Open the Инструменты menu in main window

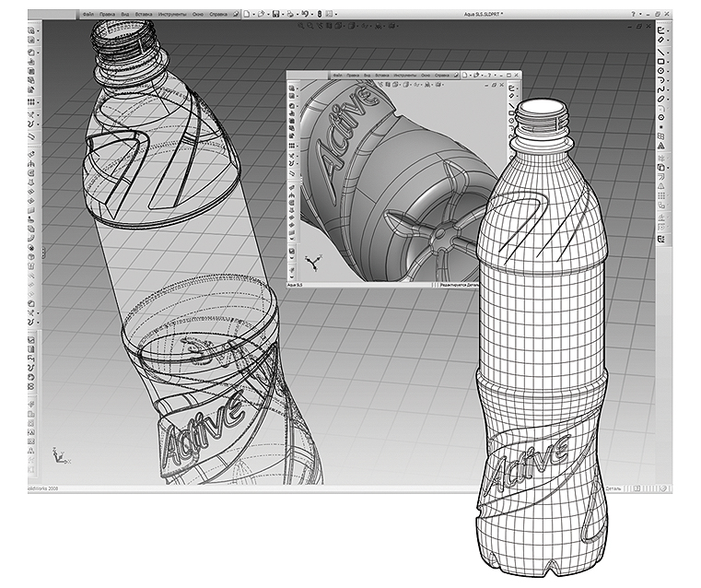(x=172, y=15)
